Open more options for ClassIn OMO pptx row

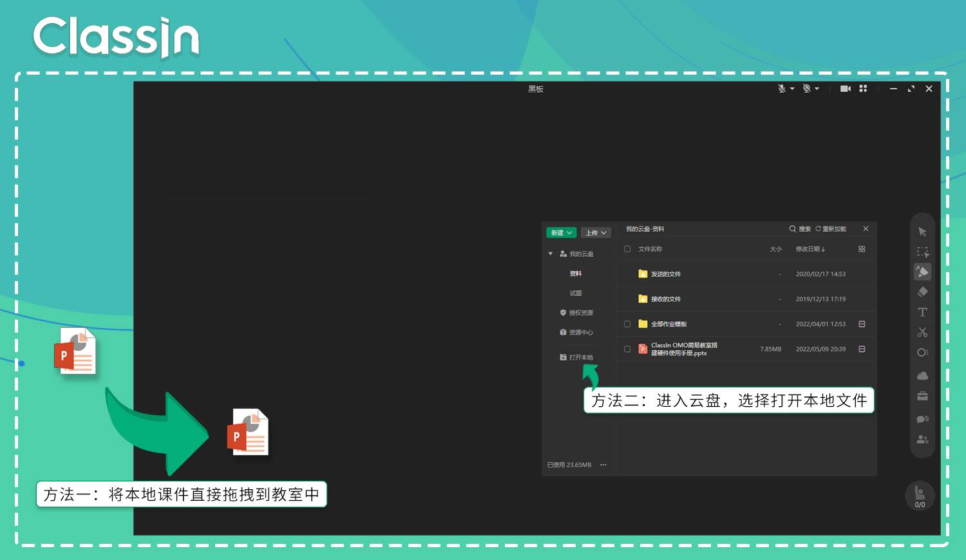coord(862,349)
